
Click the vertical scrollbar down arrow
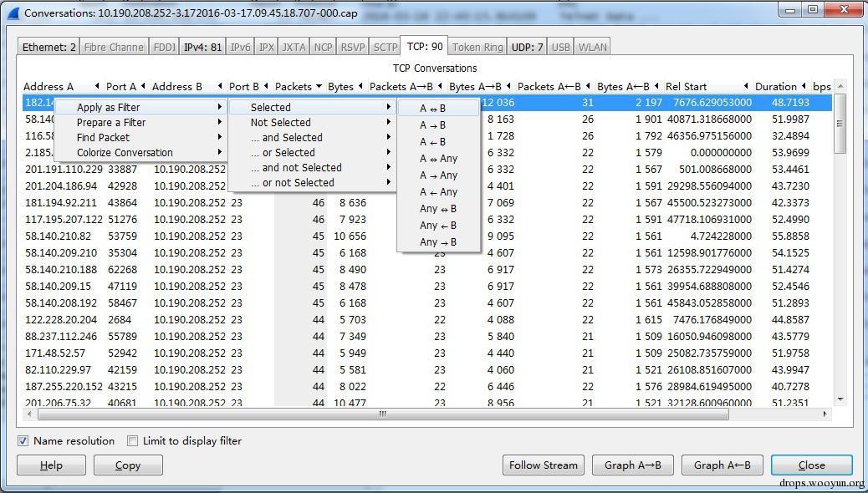[x=841, y=399]
